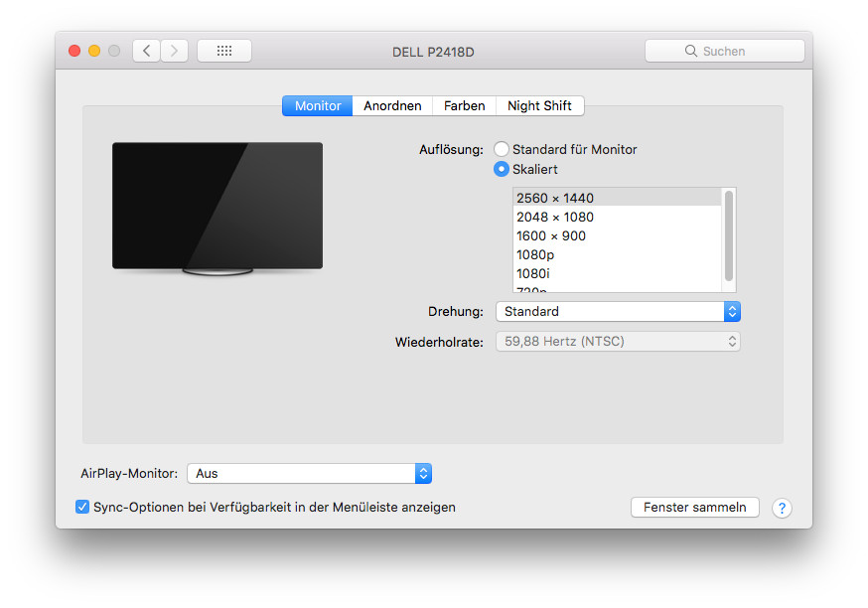Screen dimensions: 868x608
Task: Click the forward navigation arrow
Action: [175, 51]
